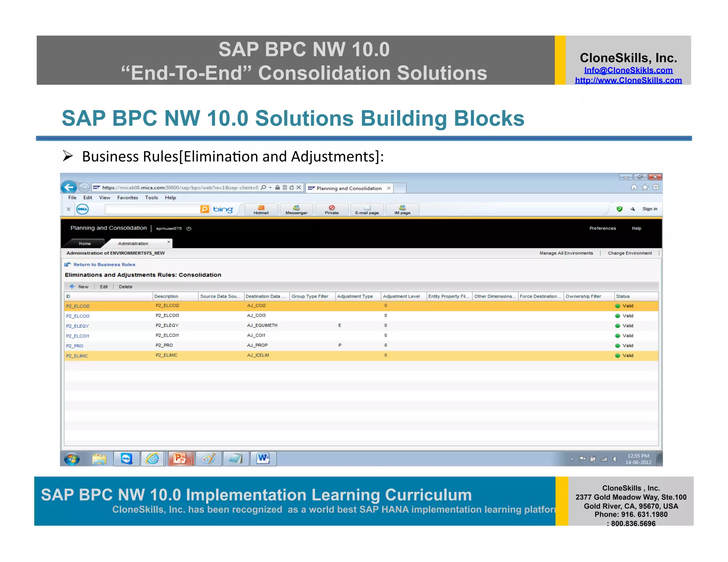Open browser Tools gear icon
The width and height of the screenshot is (728, 562).
656,187
